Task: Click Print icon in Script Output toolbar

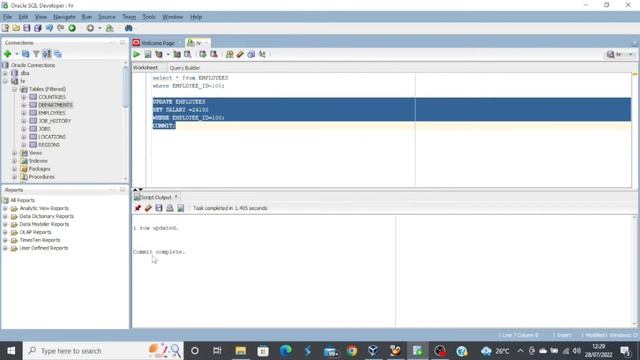Action: 170,208
